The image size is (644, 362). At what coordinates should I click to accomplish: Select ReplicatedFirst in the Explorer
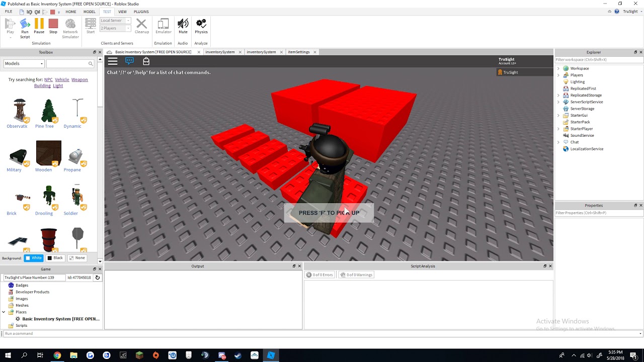583,88
